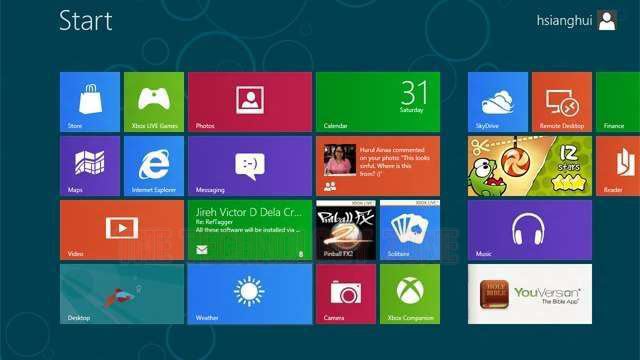Screen dimensions: 640x360
Task: Open the Reader tile
Action: pos(618,166)
